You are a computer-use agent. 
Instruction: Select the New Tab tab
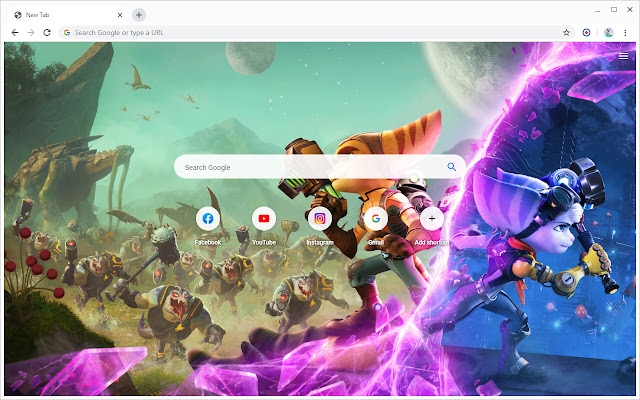pos(68,15)
